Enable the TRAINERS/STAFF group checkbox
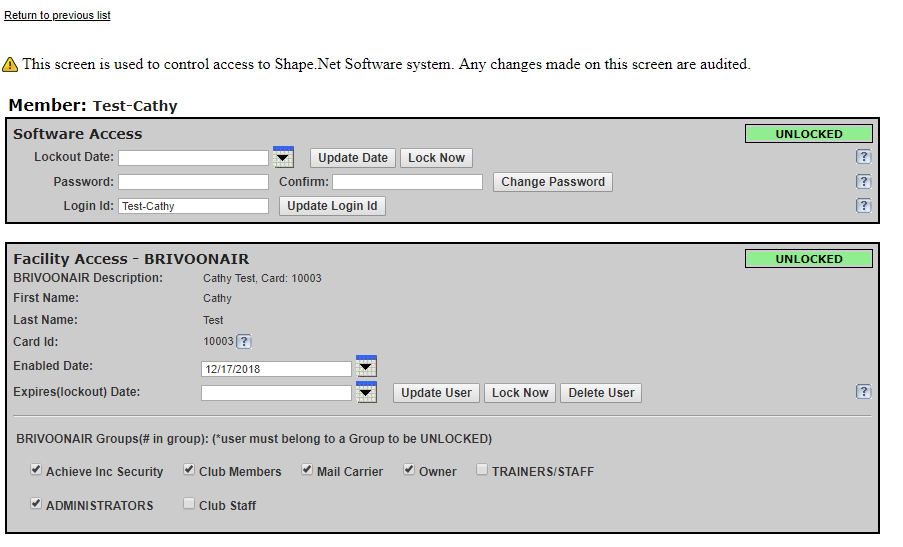 [x=482, y=470]
